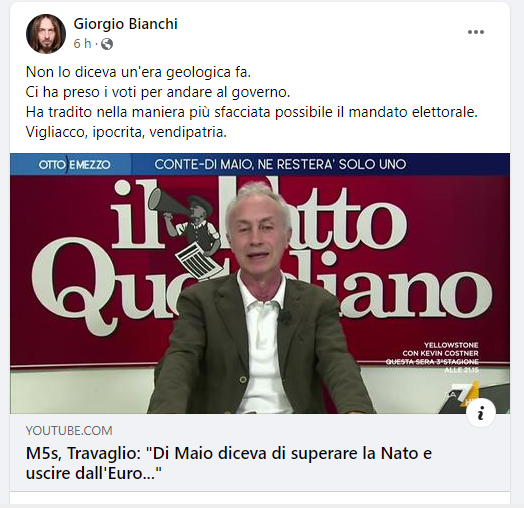Open the three-dot post options menu

476,32
